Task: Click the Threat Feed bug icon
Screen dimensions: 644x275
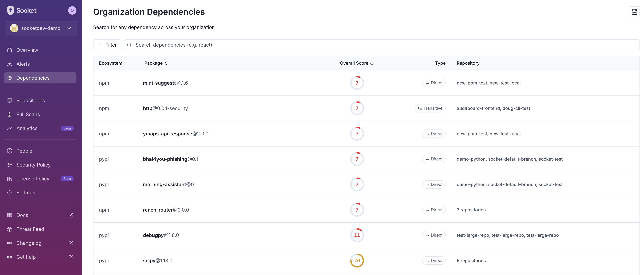Action: (10, 229)
